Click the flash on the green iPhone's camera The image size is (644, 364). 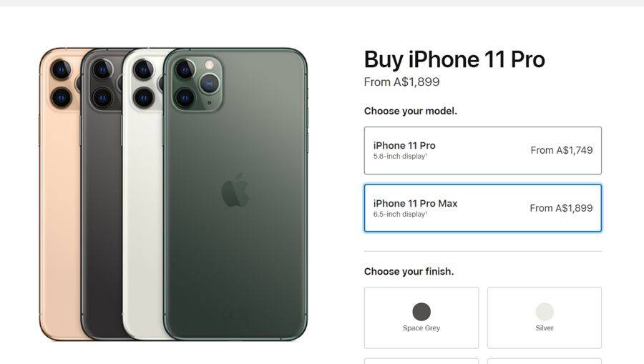(210, 64)
